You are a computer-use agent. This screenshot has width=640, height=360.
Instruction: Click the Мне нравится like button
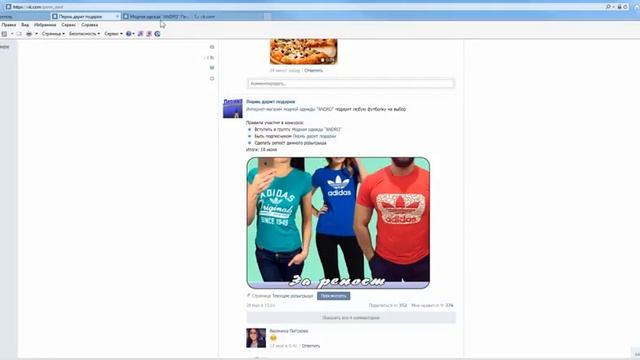pyautogui.click(x=432, y=305)
